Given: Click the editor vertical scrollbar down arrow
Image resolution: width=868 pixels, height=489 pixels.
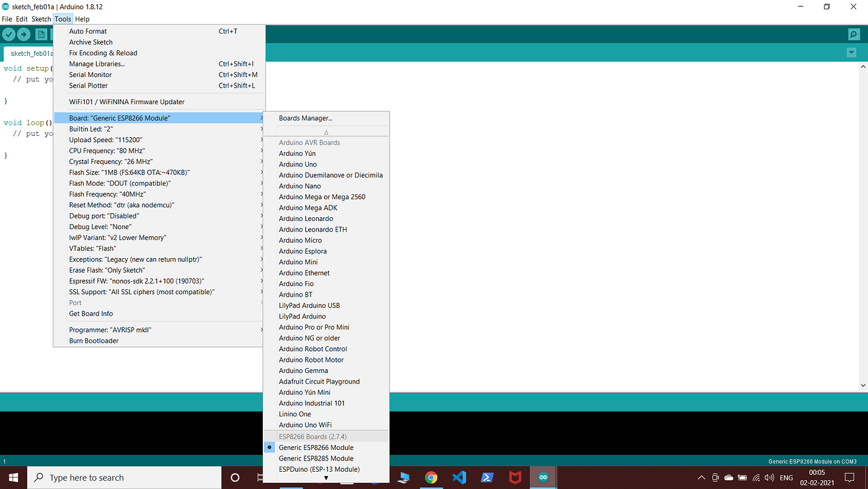Looking at the screenshot, I should pos(862,385).
